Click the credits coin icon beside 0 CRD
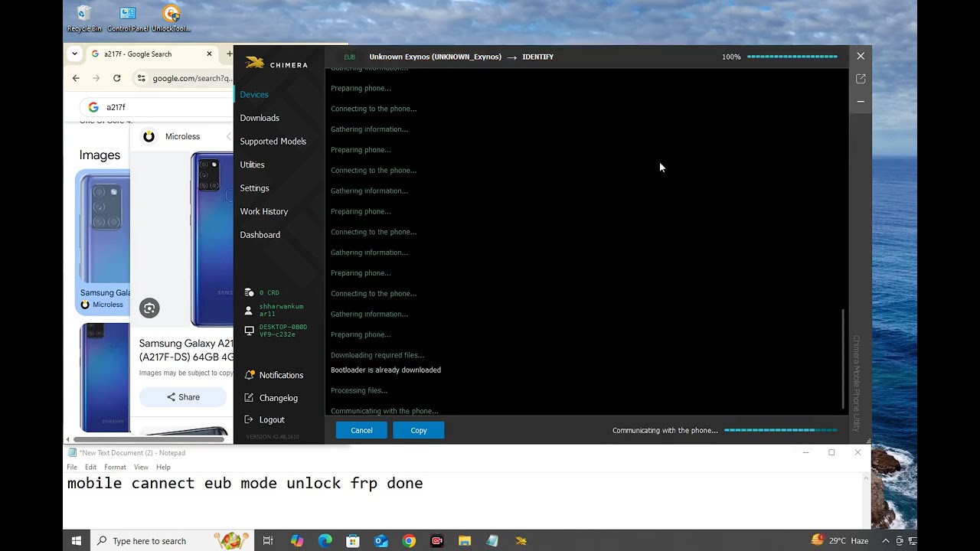The image size is (980, 551). click(249, 292)
